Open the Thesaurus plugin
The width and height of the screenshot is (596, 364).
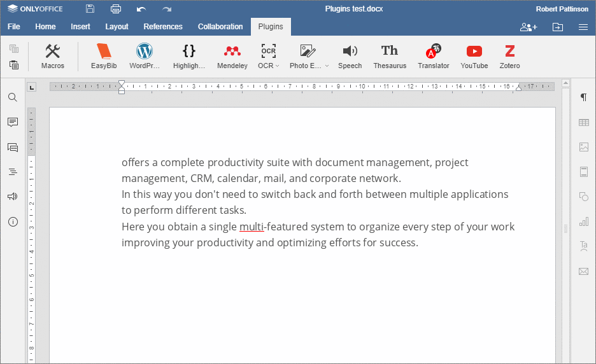(390, 56)
